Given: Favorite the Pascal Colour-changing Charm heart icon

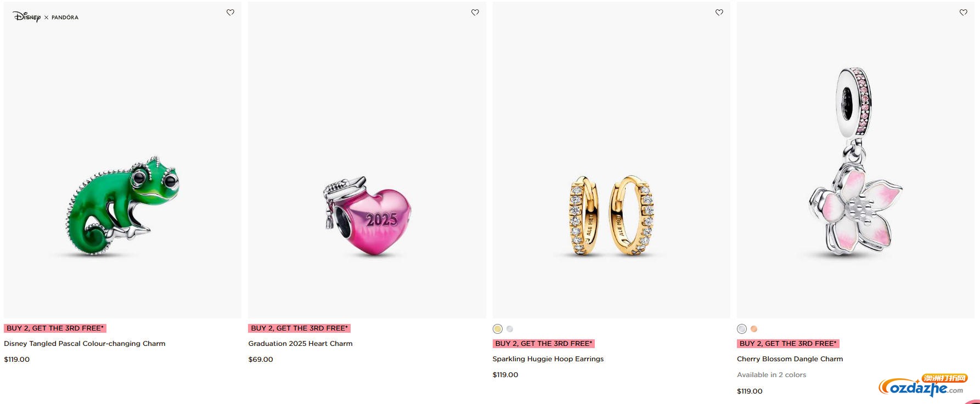Looking at the screenshot, I should [230, 13].
